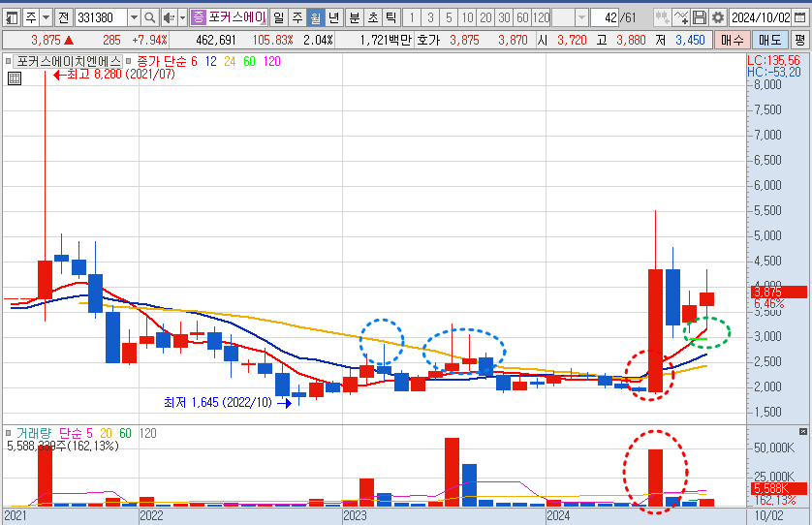Screen dimensions: 812x525
Task: Click the date field 2024/10/02
Action: 761,18
